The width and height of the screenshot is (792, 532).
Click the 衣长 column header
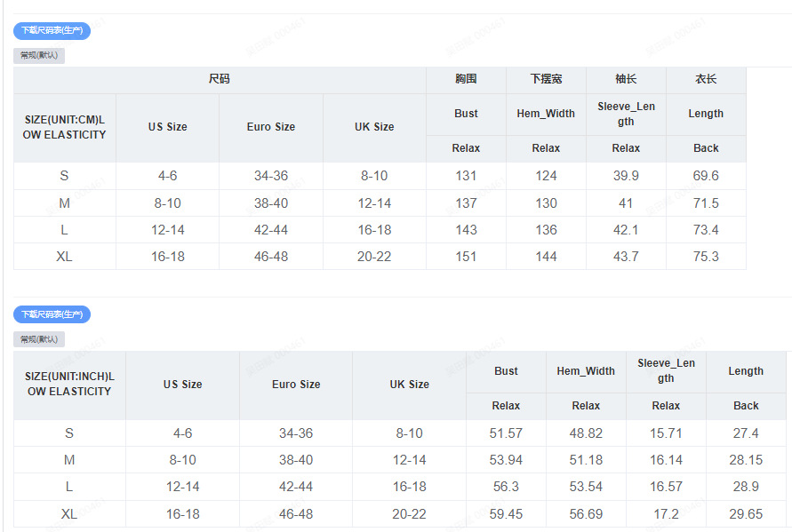(x=706, y=79)
